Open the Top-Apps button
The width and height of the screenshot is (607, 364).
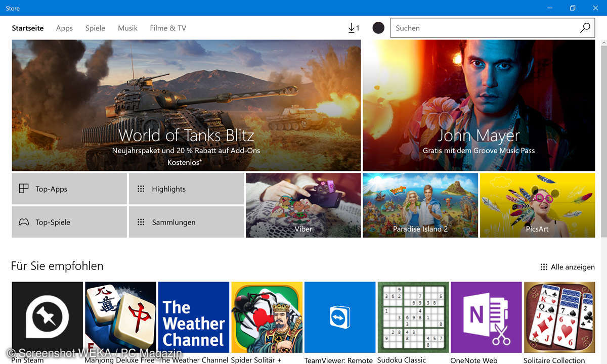[69, 189]
